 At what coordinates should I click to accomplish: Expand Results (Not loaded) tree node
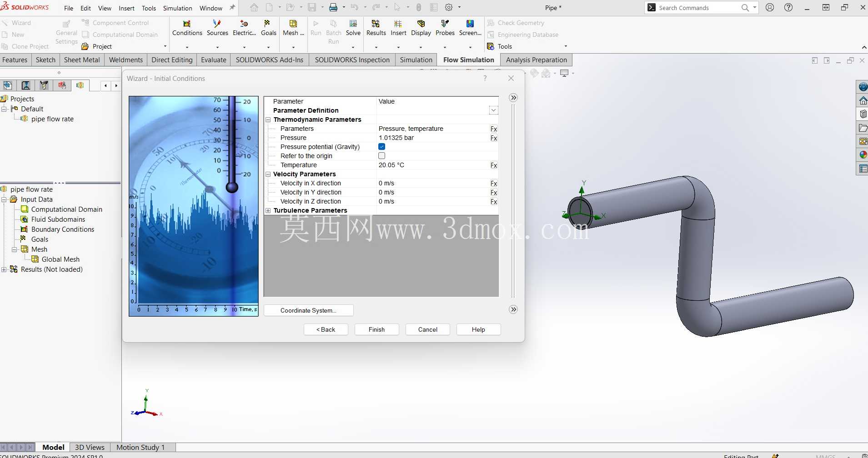click(x=4, y=269)
